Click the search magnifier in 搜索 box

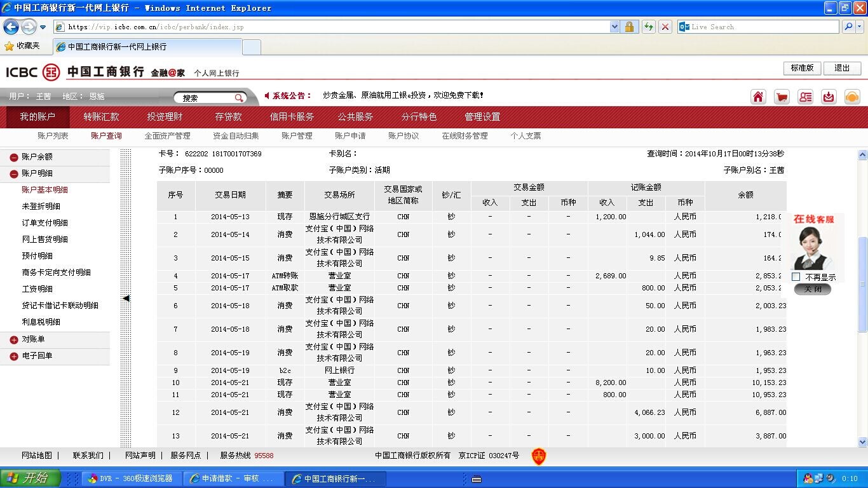(x=239, y=98)
